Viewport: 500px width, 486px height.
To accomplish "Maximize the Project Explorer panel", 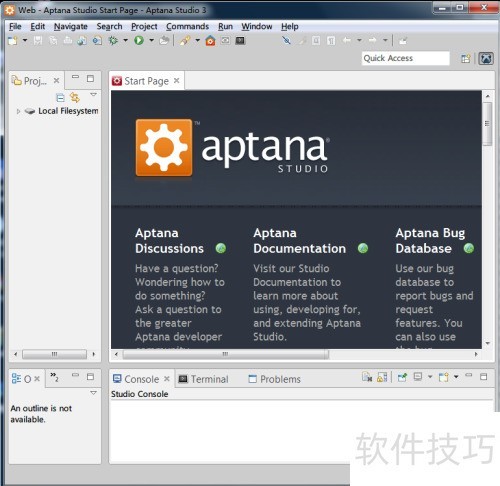I will [x=90, y=79].
